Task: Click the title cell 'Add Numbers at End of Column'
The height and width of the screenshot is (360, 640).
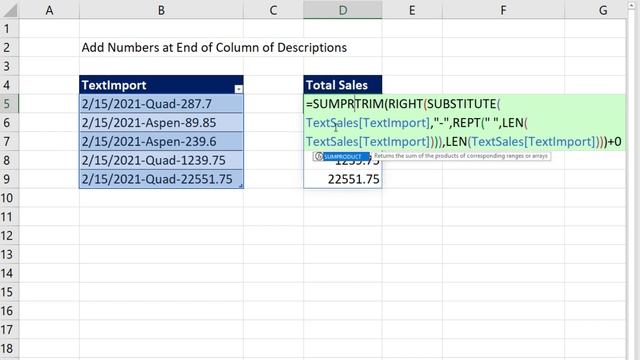Action: [x=214, y=47]
